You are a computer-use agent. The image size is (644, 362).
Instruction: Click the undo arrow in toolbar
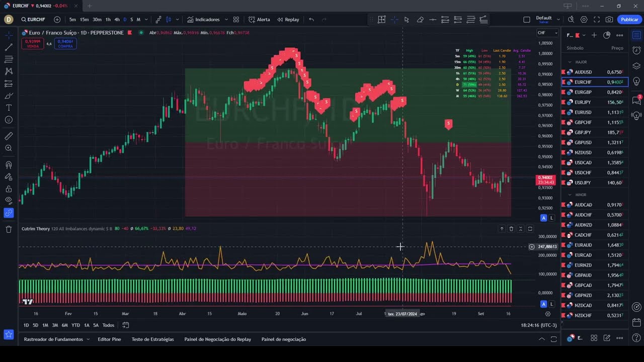311,20
